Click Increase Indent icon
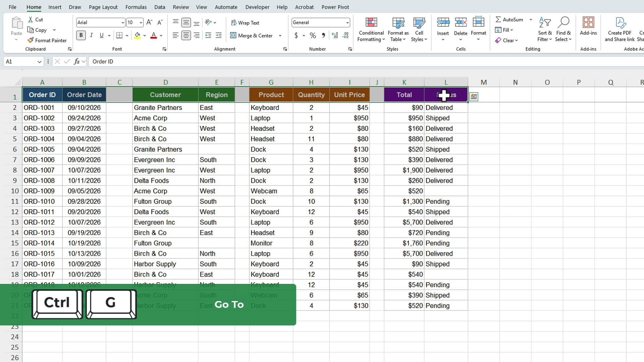644x362 pixels. 219,35
